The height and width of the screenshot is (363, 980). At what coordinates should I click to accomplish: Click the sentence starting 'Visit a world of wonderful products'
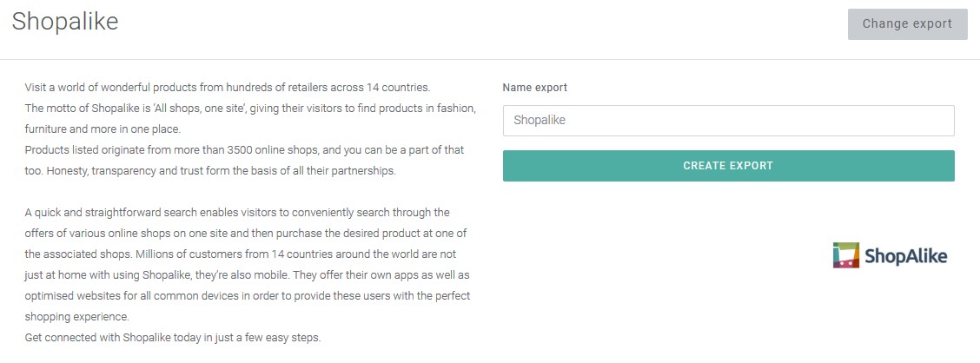click(x=228, y=87)
